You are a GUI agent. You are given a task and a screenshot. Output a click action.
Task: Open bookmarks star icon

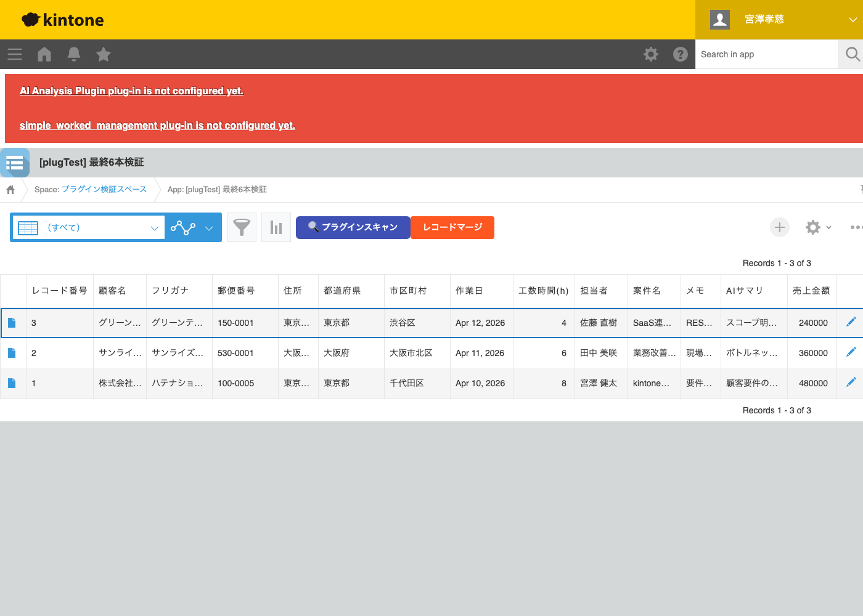point(104,54)
